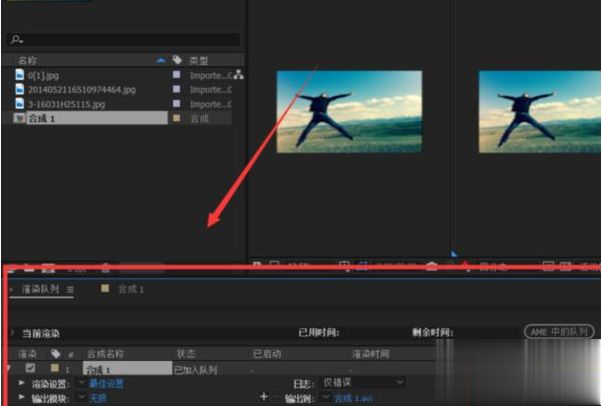
Task: Select 2014052116510974464.jpg in the project list
Action: click(x=82, y=90)
